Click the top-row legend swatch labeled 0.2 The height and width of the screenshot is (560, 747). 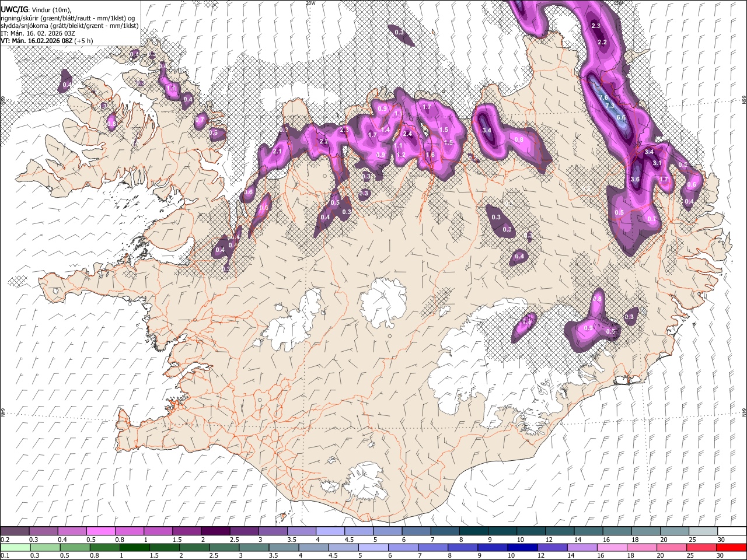click(15, 531)
